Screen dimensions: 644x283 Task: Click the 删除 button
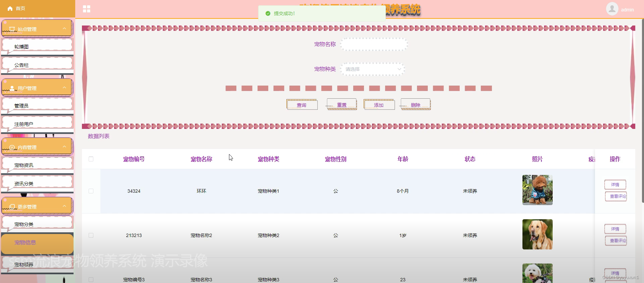pyautogui.click(x=416, y=105)
